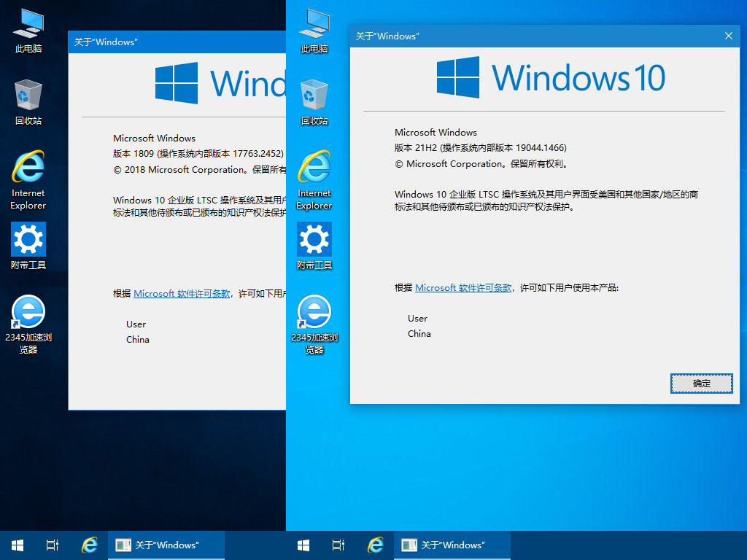Open Task View on the bright blue desktop taskbar
This screenshot has width=747, height=560.
pyautogui.click(x=338, y=545)
